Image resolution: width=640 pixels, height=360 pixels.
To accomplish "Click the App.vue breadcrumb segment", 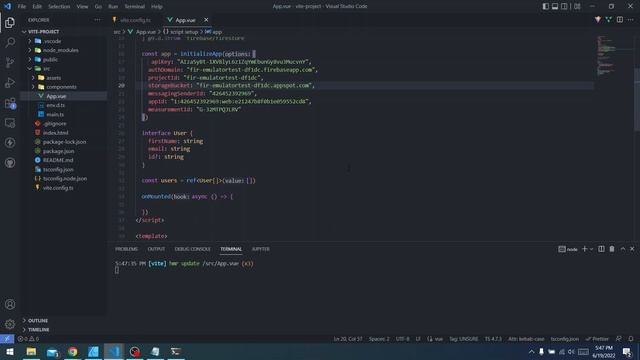I will 146,31.
